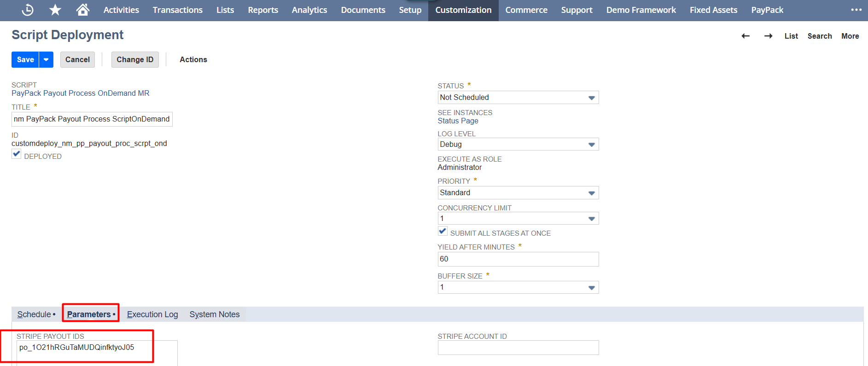Open the Transactions menu
Screen dimensions: 868x366
178,10
